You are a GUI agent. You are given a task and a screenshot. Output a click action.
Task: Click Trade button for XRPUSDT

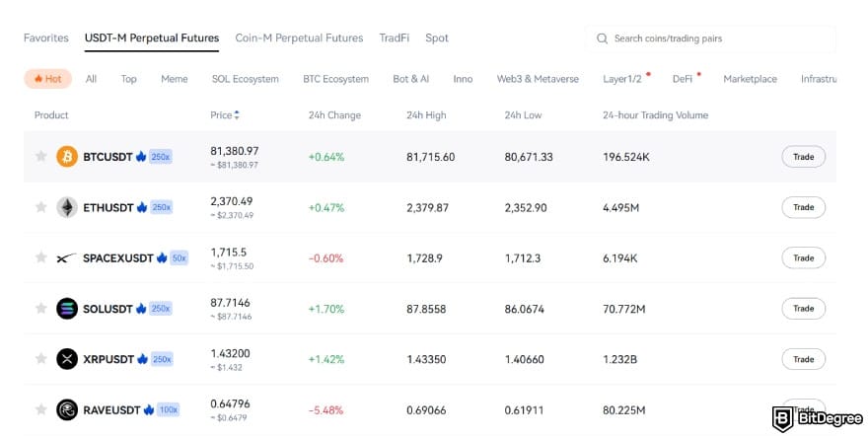click(803, 359)
